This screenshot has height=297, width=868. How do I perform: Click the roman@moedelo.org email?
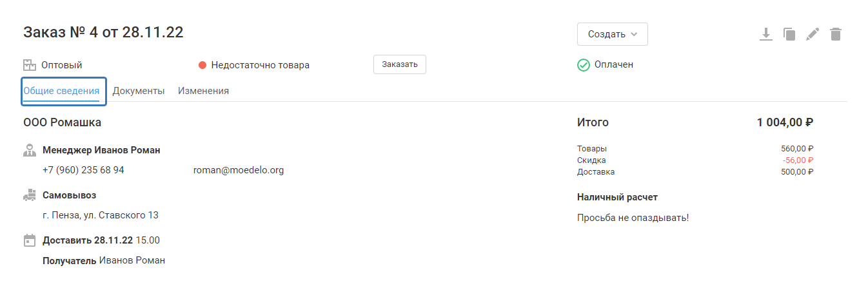click(x=238, y=170)
